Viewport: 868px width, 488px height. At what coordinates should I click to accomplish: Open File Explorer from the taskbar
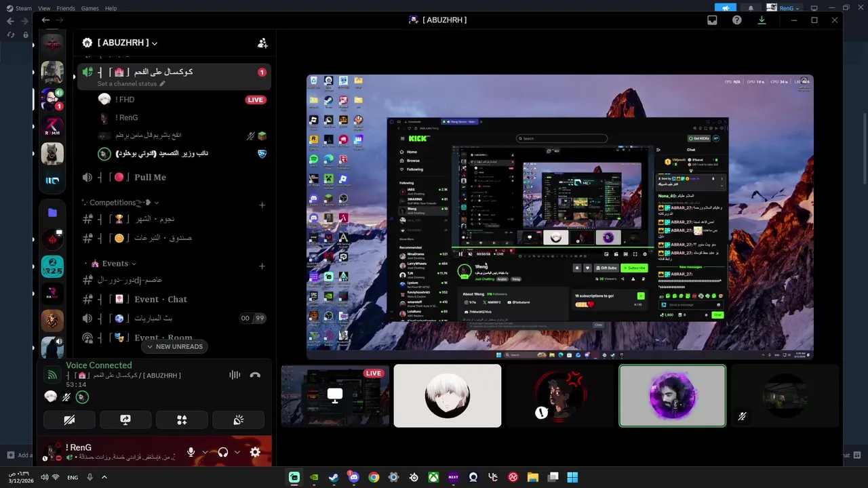[533, 477]
